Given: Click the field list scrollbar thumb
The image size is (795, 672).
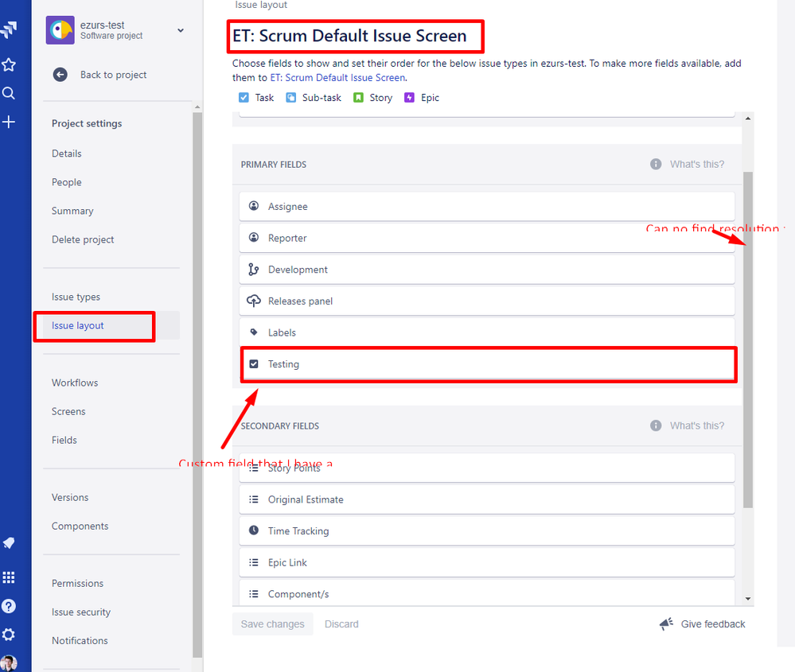Looking at the screenshot, I should coord(748,340).
